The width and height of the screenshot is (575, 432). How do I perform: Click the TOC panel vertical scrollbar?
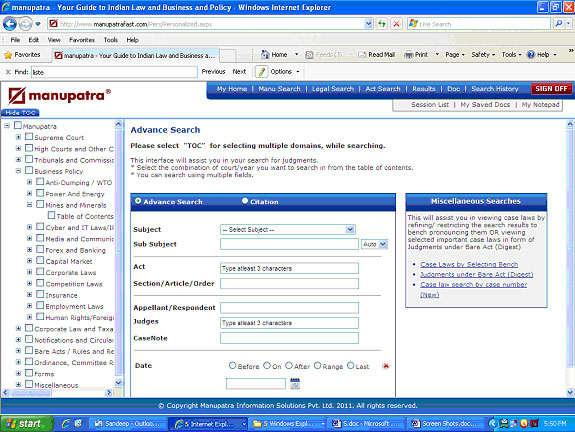pyautogui.click(x=118, y=254)
